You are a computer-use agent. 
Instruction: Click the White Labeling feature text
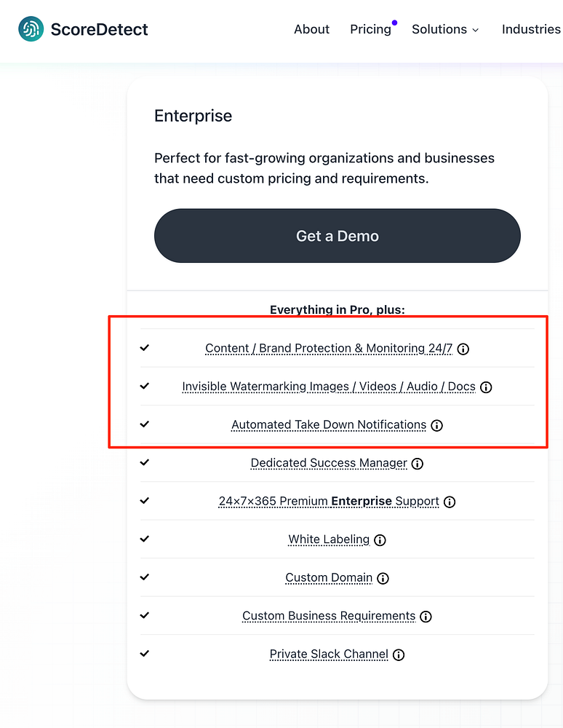(329, 539)
